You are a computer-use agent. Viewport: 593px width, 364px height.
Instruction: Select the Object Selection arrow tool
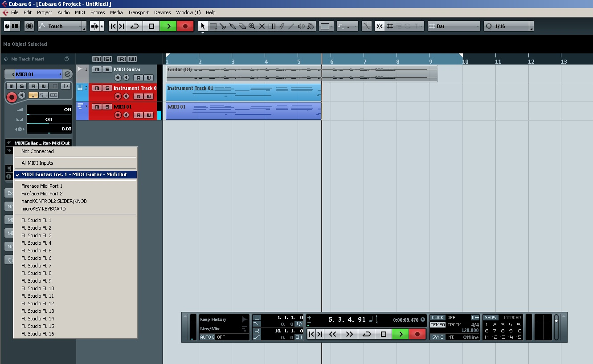pyautogui.click(x=203, y=26)
